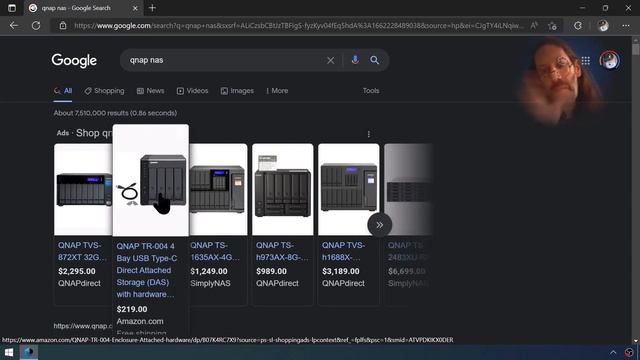This screenshot has width=640, height=360.
Task: Open Google apps grid
Action: point(586,61)
